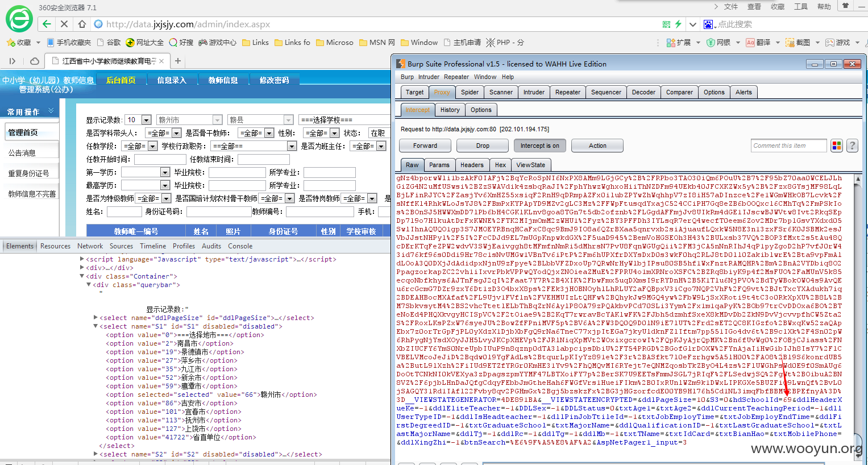The width and height of the screenshot is (868, 465).
Task: Stop page loading with the X button
Action: pyautogui.click(x=64, y=24)
